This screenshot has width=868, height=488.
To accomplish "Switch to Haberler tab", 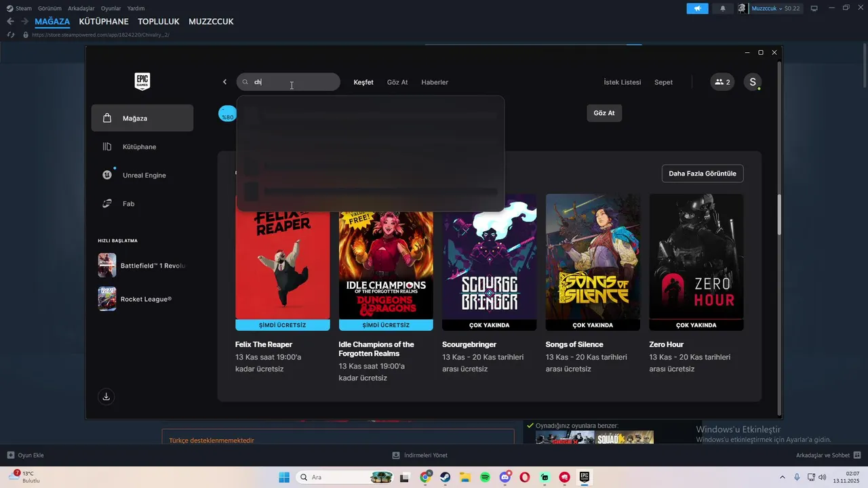I will point(435,82).
